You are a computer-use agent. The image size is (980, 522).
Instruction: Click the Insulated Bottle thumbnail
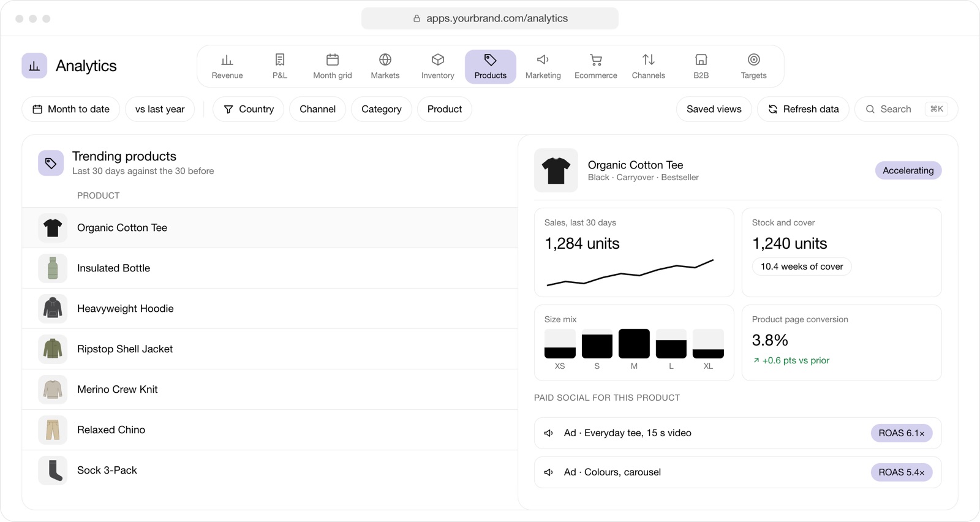point(53,268)
